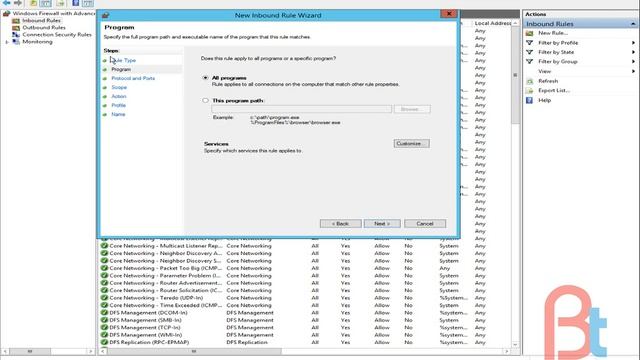
Task: Open the Filter by Profile submenu arrow
Action: [x=633, y=43]
